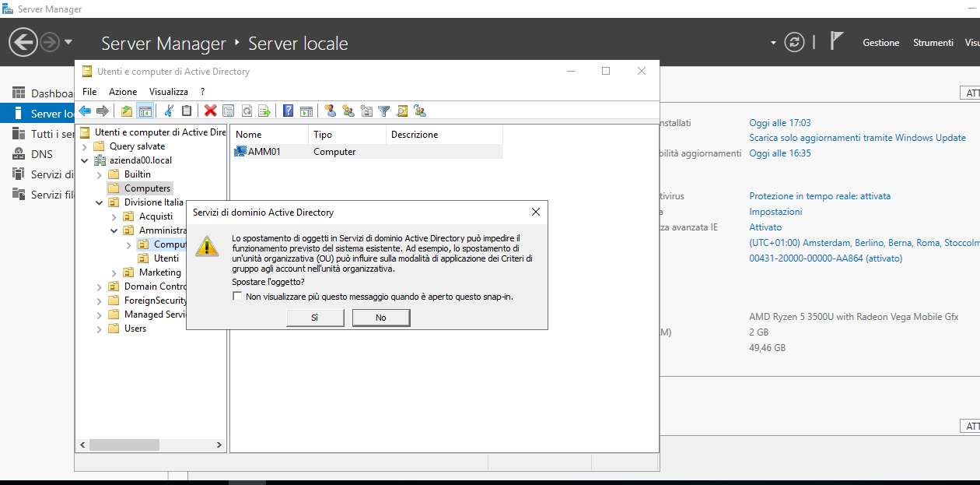The height and width of the screenshot is (485, 980).
Task: Select the Utenti OU under Amministrazione
Action: pyautogui.click(x=166, y=258)
